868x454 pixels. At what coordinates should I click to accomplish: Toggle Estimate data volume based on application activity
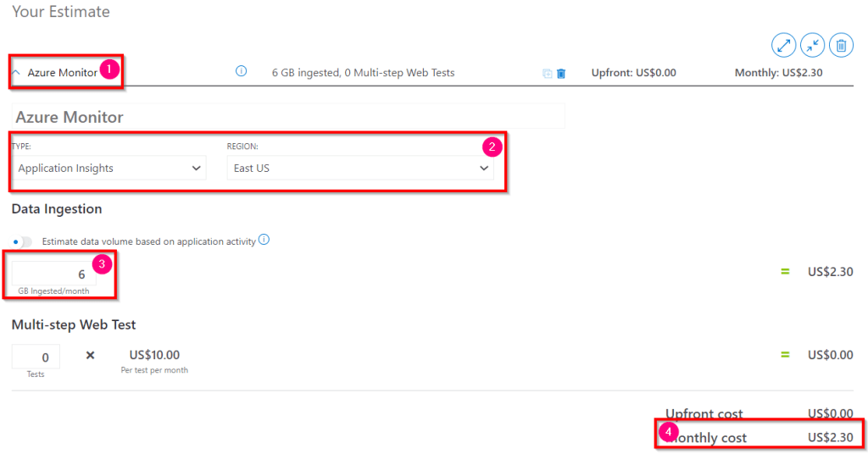click(x=23, y=241)
